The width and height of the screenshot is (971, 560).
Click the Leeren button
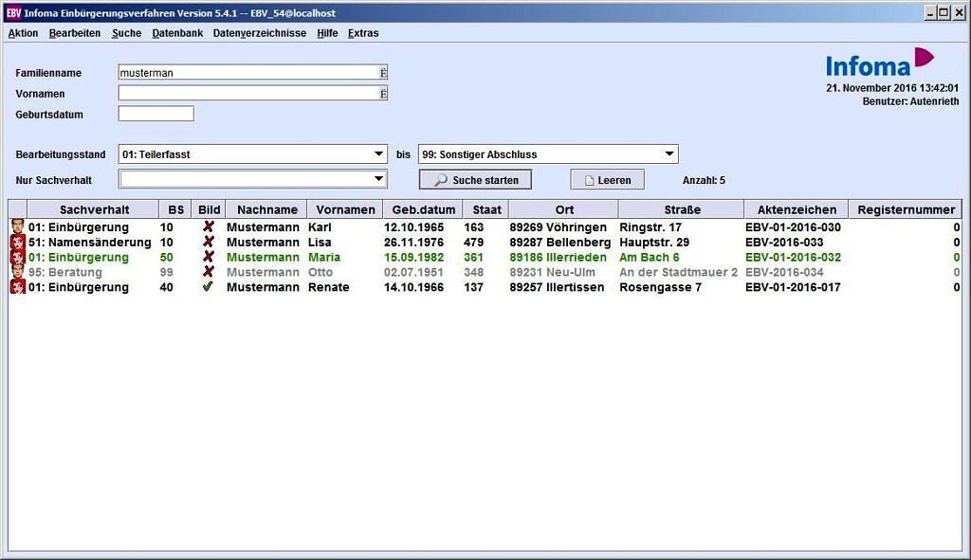607,180
